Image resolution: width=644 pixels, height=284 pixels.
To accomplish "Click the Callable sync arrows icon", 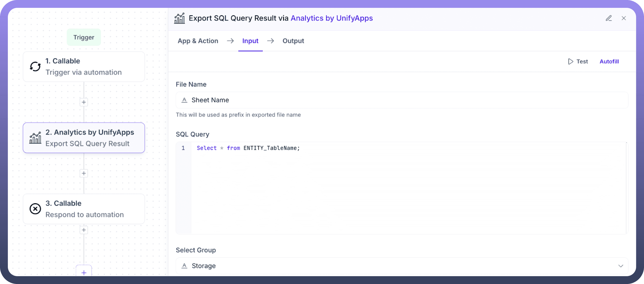I will [35, 66].
